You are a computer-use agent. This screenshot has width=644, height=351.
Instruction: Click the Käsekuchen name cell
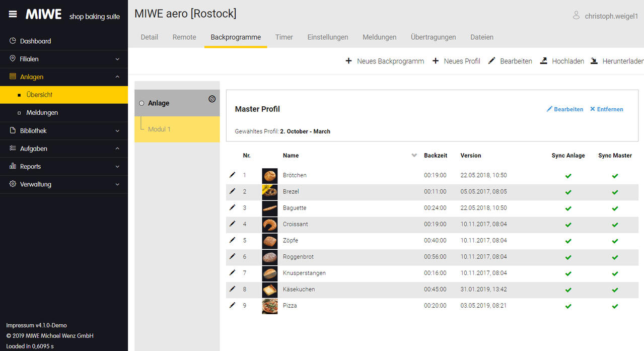pyautogui.click(x=299, y=290)
